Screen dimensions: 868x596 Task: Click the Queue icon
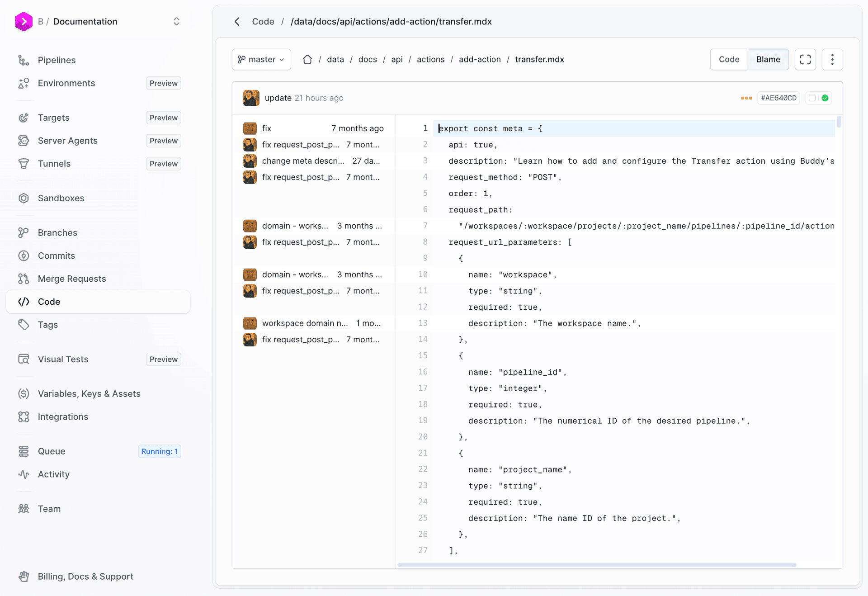click(x=24, y=451)
